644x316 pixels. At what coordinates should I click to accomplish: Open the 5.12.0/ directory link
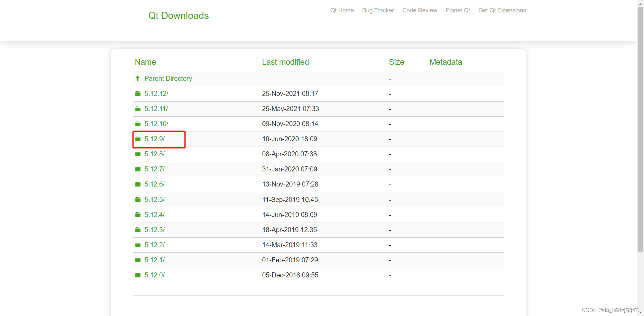pyautogui.click(x=155, y=275)
